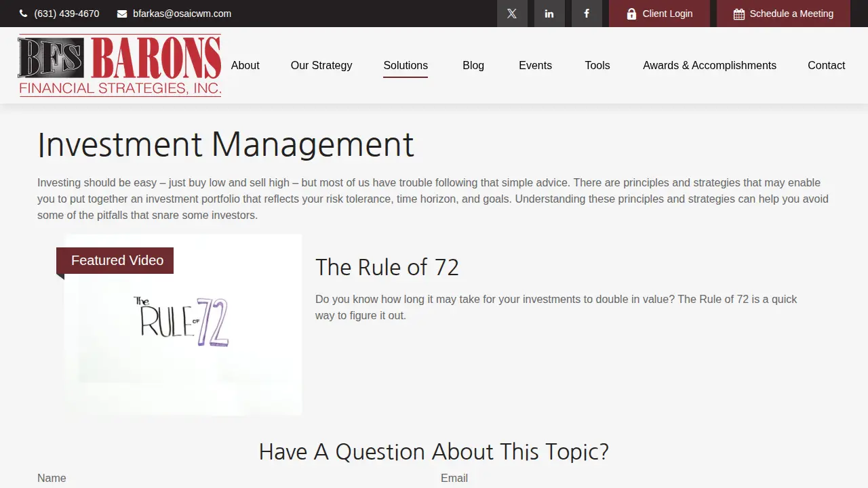
Task: Click Schedule a Meeting button
Action: (x=783, y=14)
